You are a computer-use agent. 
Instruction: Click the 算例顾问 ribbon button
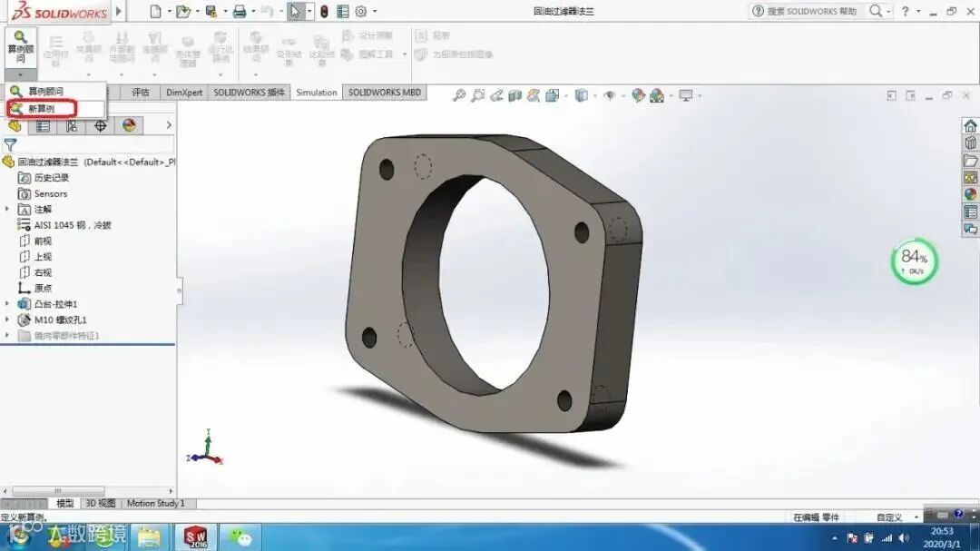click(x=20, y=47)
